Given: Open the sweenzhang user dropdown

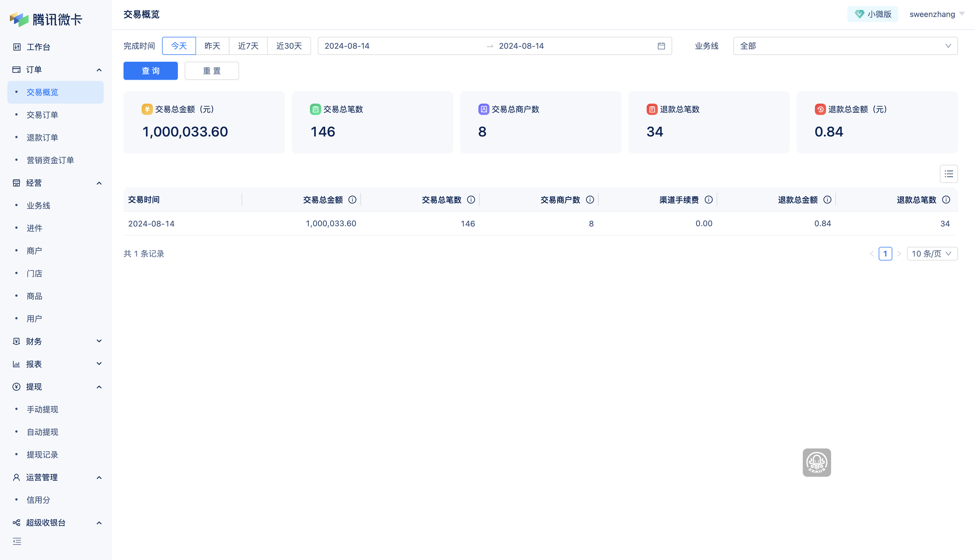Looking at the screenshot, I should point(937,14).
